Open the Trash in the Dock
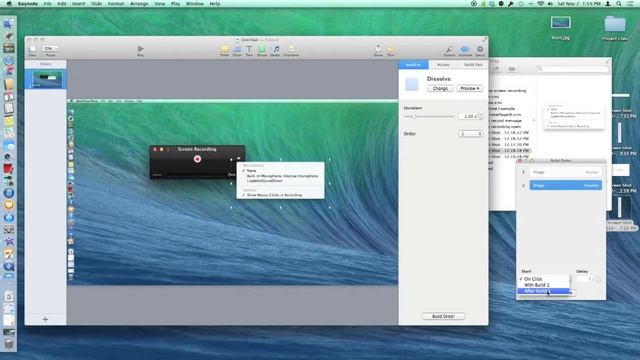This screenshot has width=640, height=360. point(9,344)
